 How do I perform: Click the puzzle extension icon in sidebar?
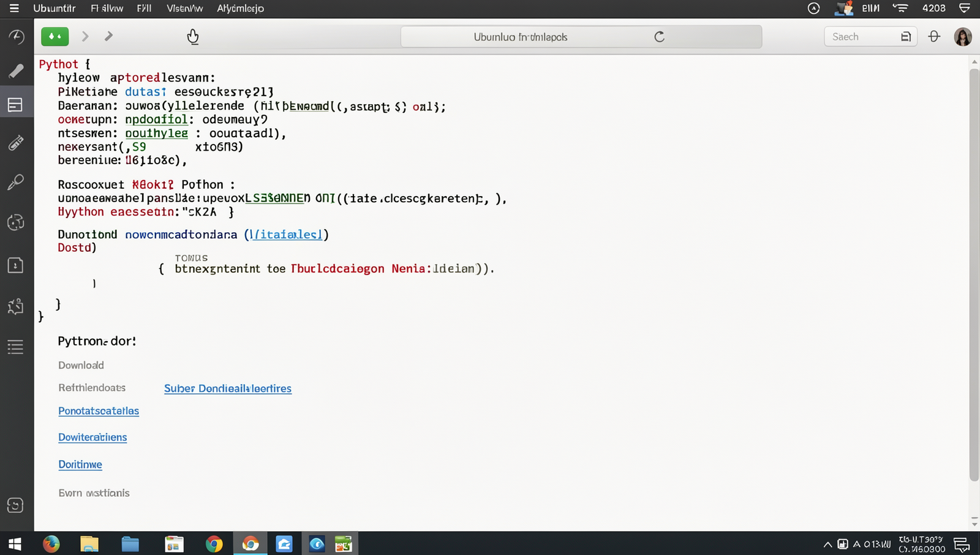pos(15,306)
